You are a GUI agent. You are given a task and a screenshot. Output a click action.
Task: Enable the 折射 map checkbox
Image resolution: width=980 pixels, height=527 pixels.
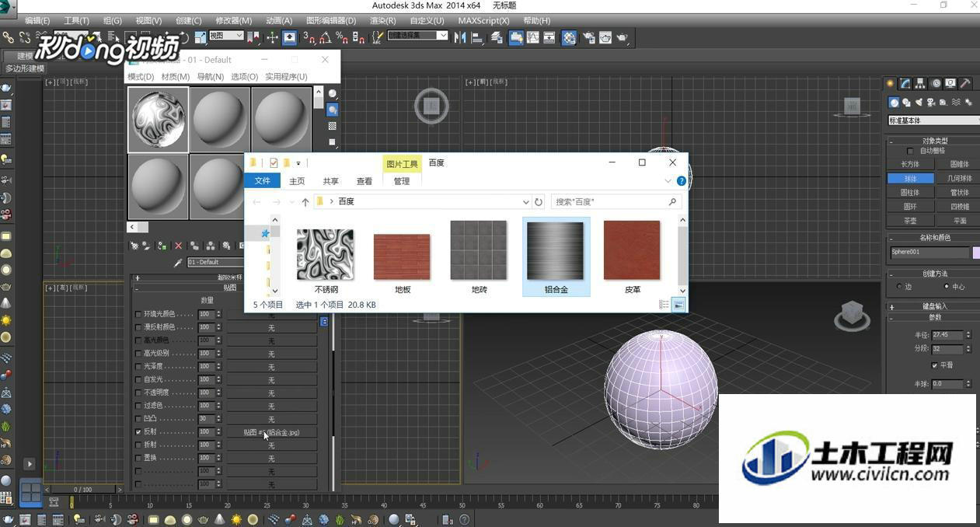pos(138,445)
